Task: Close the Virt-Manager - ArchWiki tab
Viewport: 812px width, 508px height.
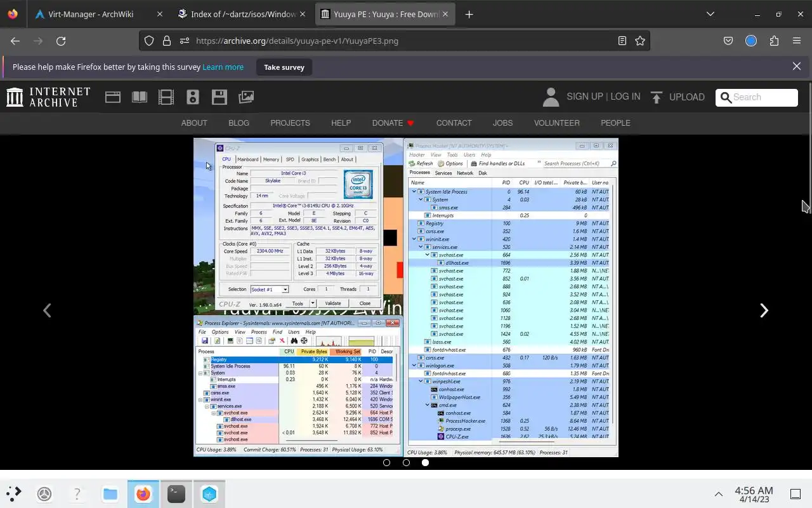Action: (160, 14)
